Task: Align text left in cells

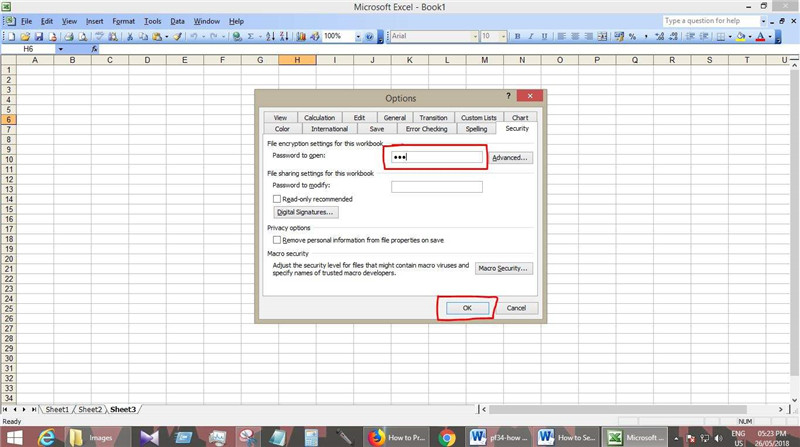Action: (561, 36)
